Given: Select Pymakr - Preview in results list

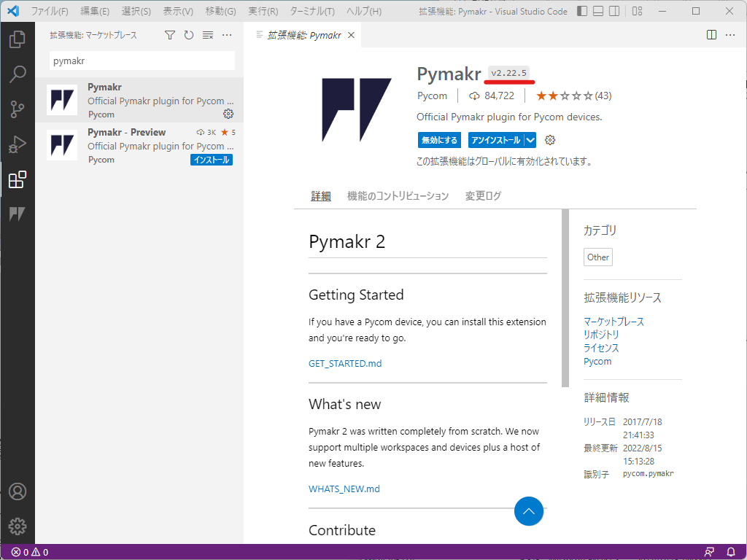Looking at the screenshot, I should [x=139, y=145].
